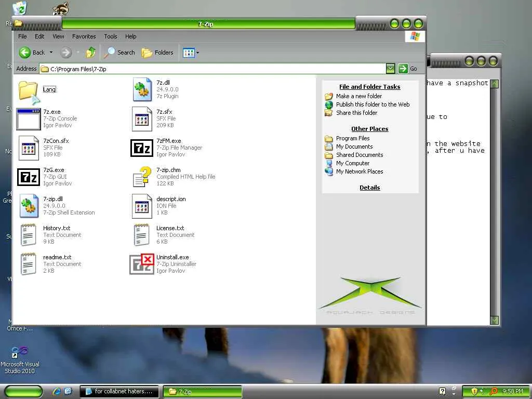Click Share this folder
Screen dimensions: 532x399
click(356, 113)
